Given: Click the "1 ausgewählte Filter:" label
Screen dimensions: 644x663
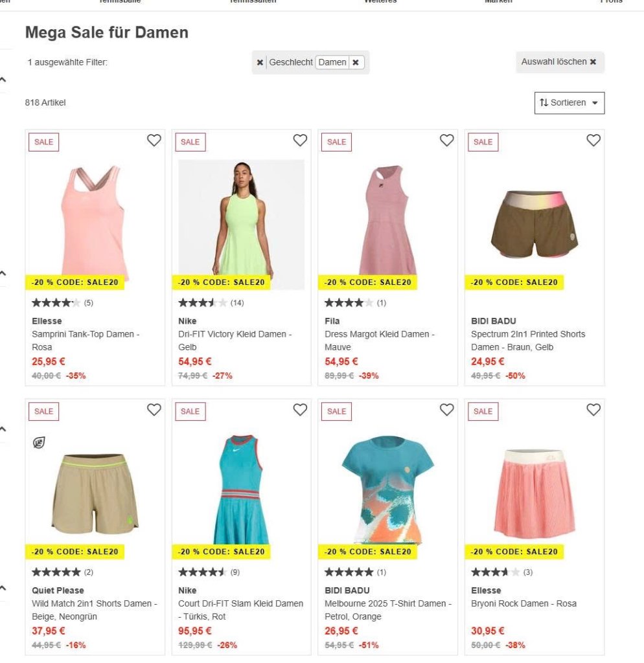Looking at the screenshot, I should [67, 63].
